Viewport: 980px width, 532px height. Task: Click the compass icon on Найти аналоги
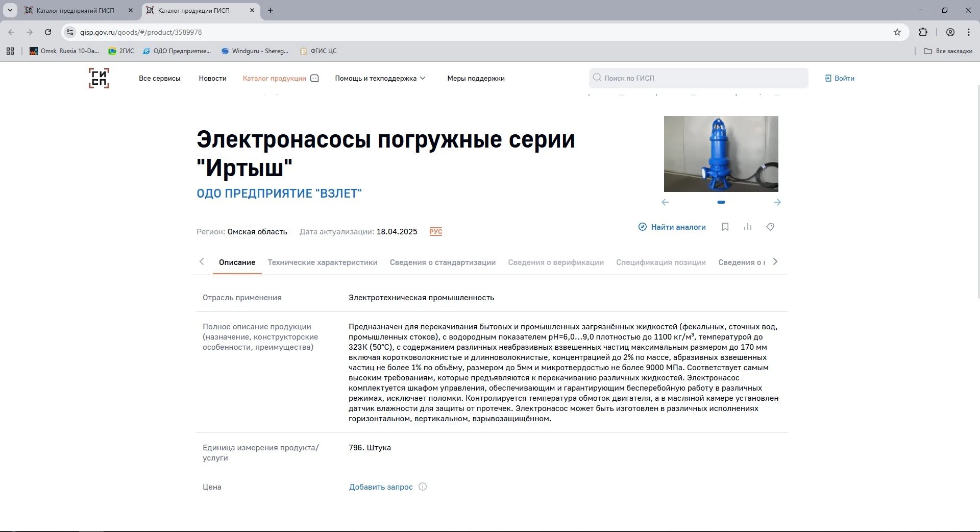coord(642,227)
